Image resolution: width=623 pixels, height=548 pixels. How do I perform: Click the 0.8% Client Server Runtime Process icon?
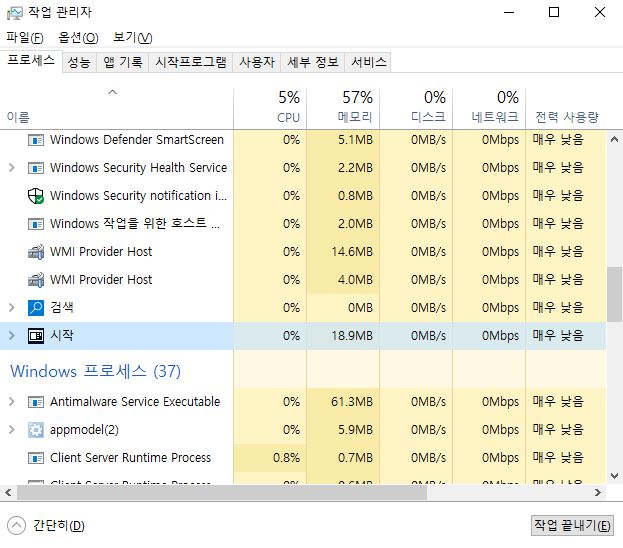(36, 458)
